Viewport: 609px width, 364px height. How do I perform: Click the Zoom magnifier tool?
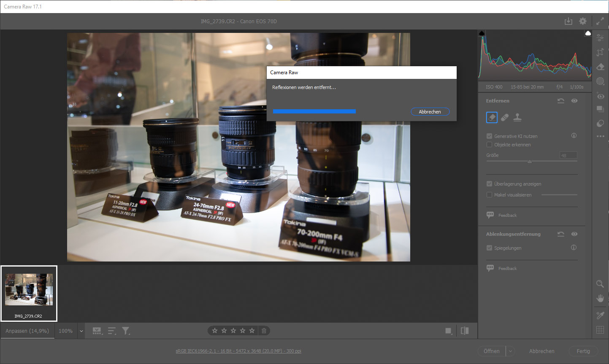600,284
